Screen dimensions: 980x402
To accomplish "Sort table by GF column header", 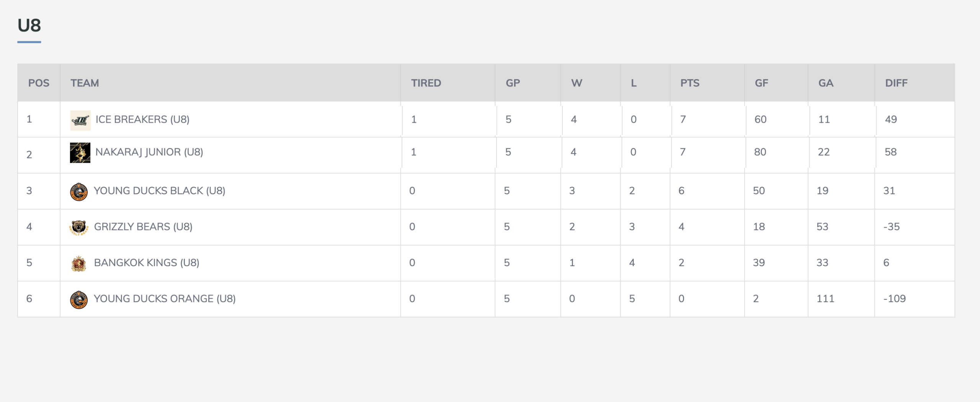I will point(761,83).
